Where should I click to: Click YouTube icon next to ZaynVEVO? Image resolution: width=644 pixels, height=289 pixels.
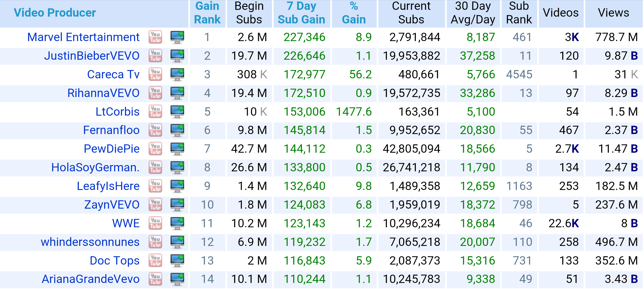click(x=155, y=205)
